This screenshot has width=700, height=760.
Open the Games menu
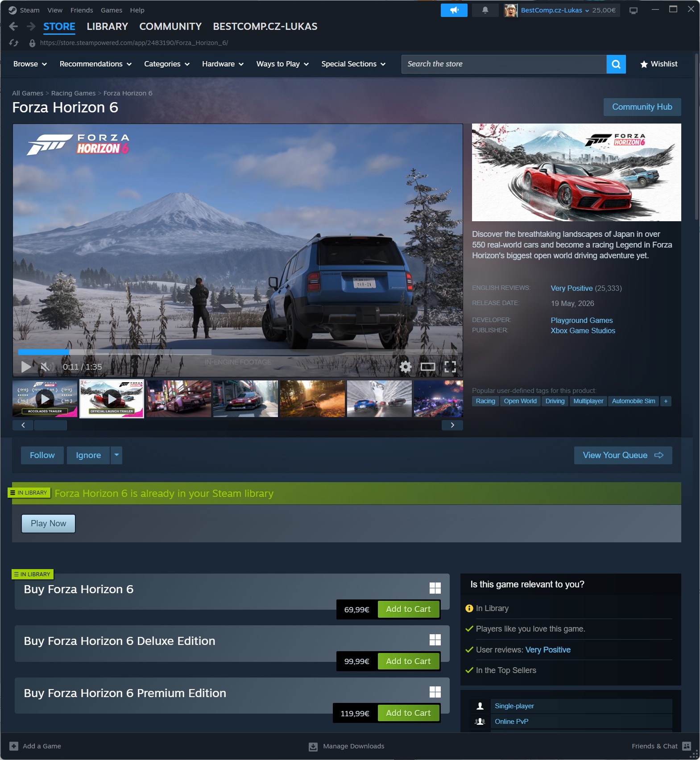[x=112, y=10]
